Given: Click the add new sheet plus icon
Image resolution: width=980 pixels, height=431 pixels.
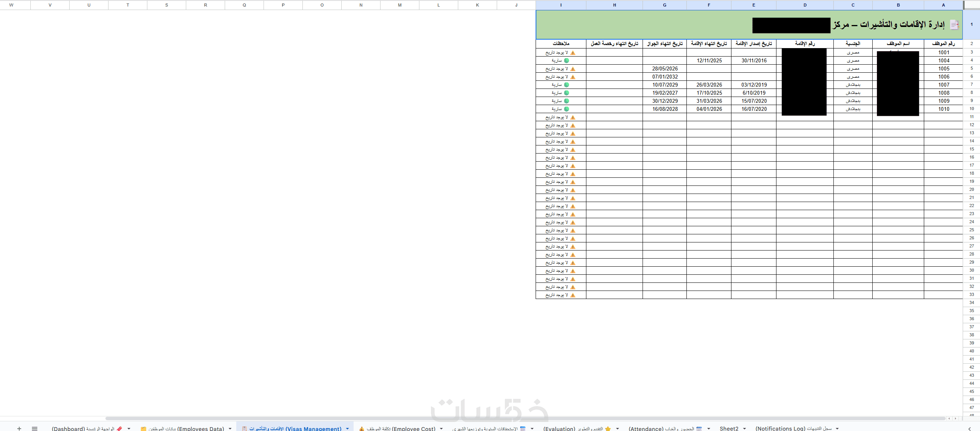Looking at the screenshot, I should [19, 428].
